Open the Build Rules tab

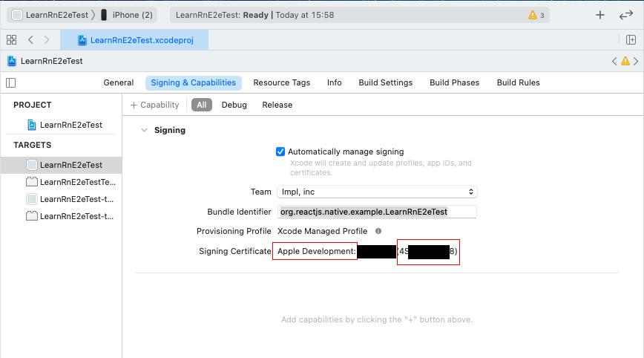(x=519, y=82)
